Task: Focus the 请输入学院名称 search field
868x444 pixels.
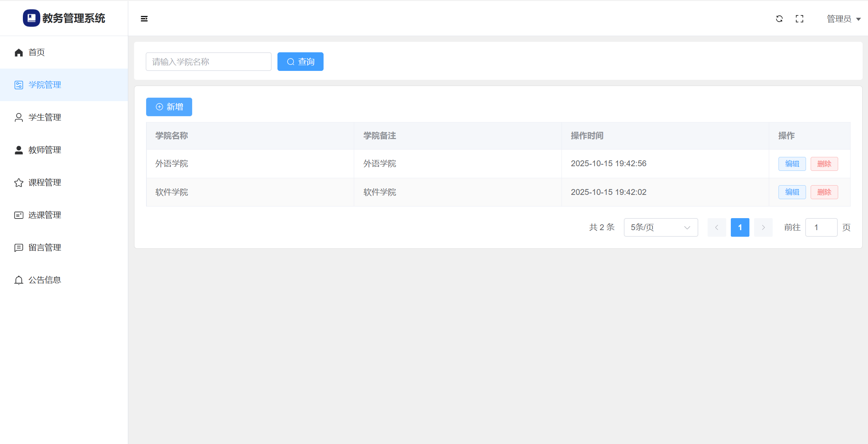Action: pos(208,62)
